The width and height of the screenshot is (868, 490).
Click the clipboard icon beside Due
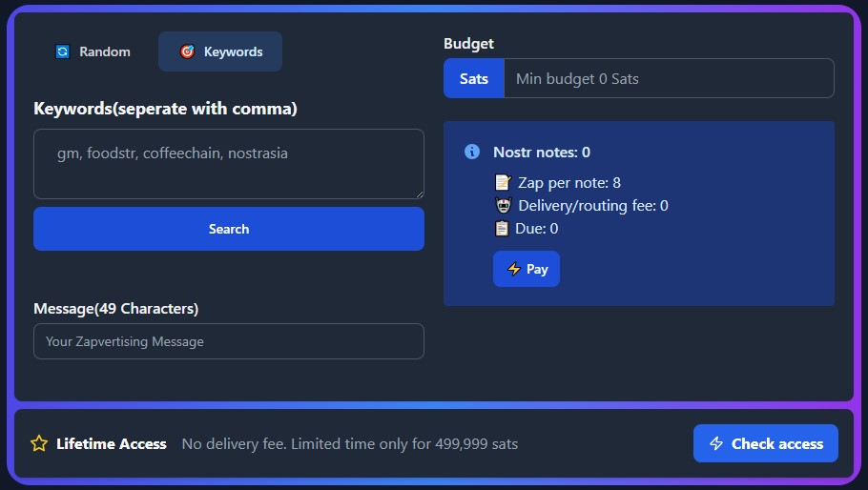(x=503, y=228)
